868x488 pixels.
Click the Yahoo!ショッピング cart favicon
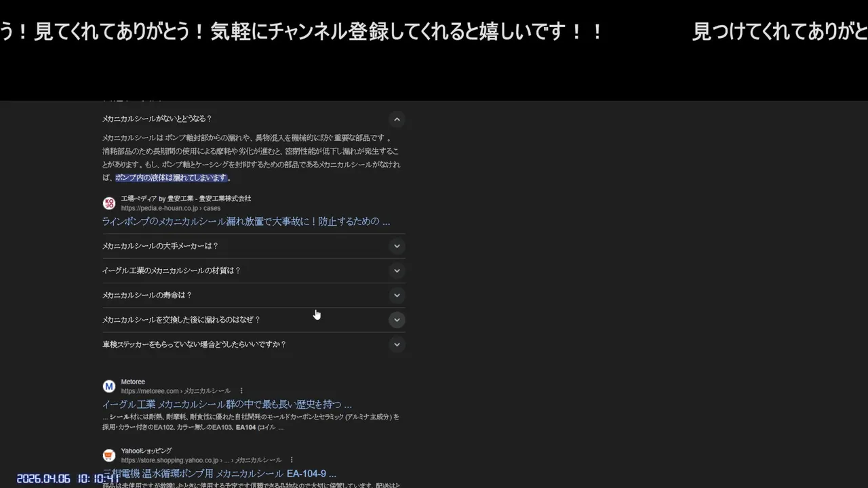click(x=109, y=455)
